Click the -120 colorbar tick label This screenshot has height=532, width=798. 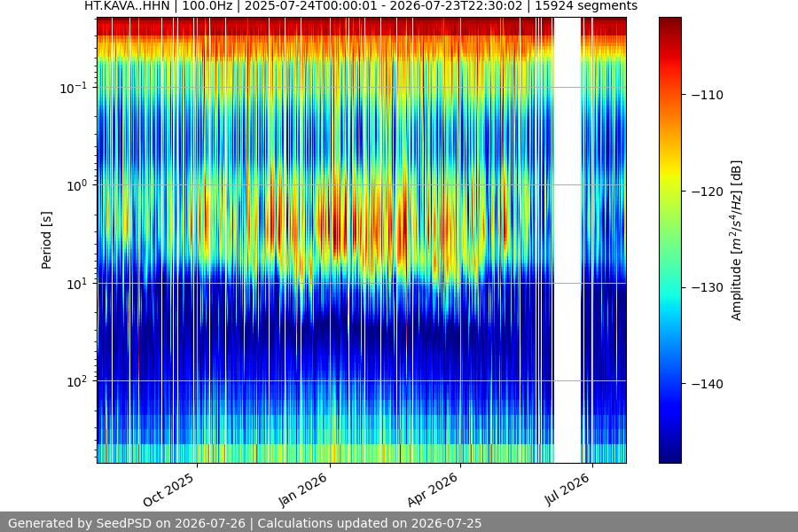pyautogui.click(x=708, y=192)
